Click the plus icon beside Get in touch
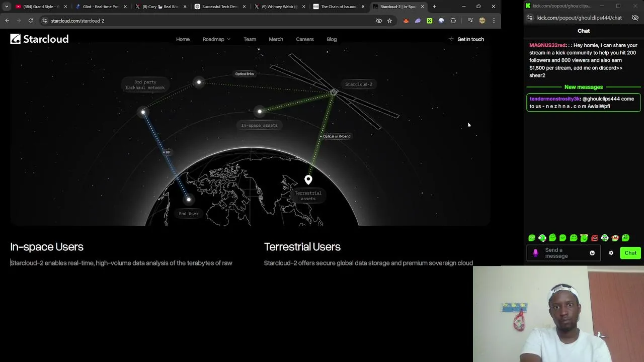The width and height of the screenshot is (644, 362). (x=451, y=39)
